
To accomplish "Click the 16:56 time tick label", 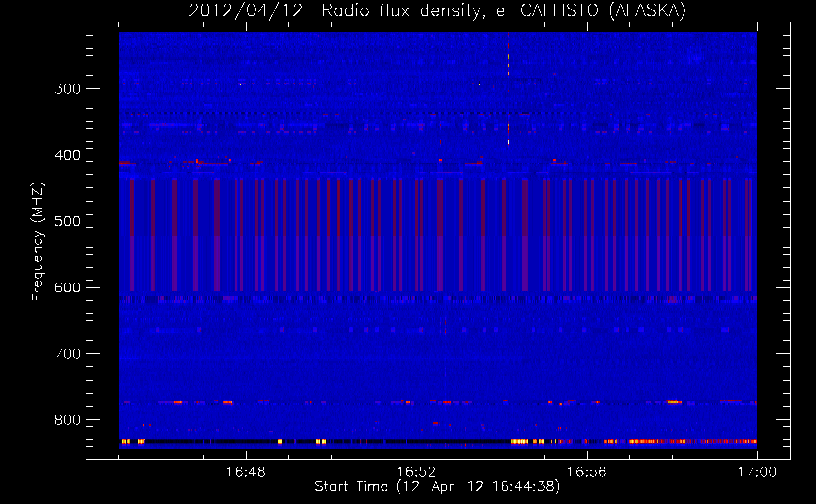I will coord(587,472).
